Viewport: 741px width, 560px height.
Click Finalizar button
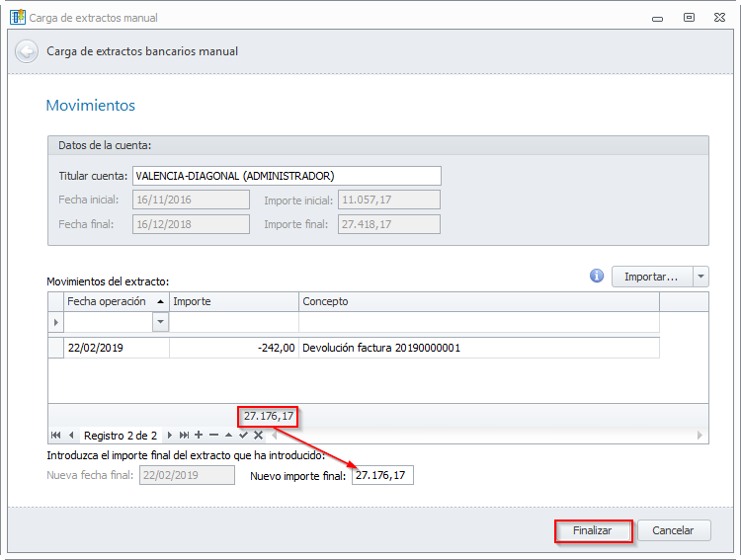593,530
